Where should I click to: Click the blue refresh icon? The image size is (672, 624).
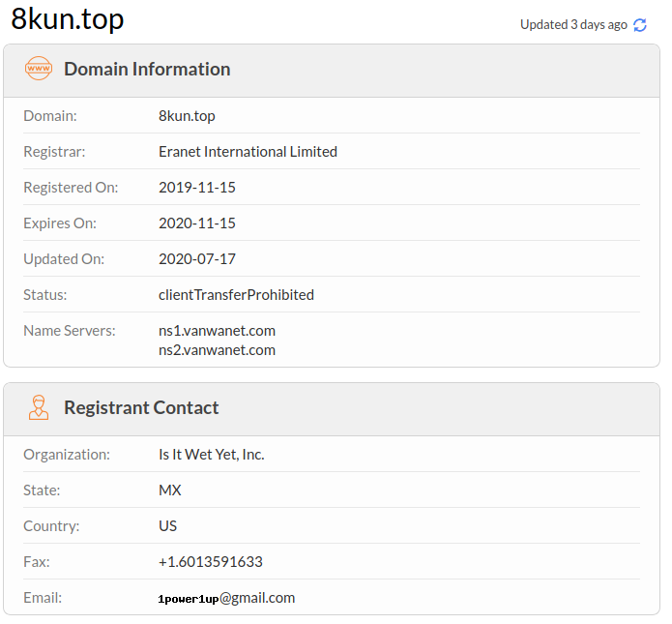click(x=640, y=25)
